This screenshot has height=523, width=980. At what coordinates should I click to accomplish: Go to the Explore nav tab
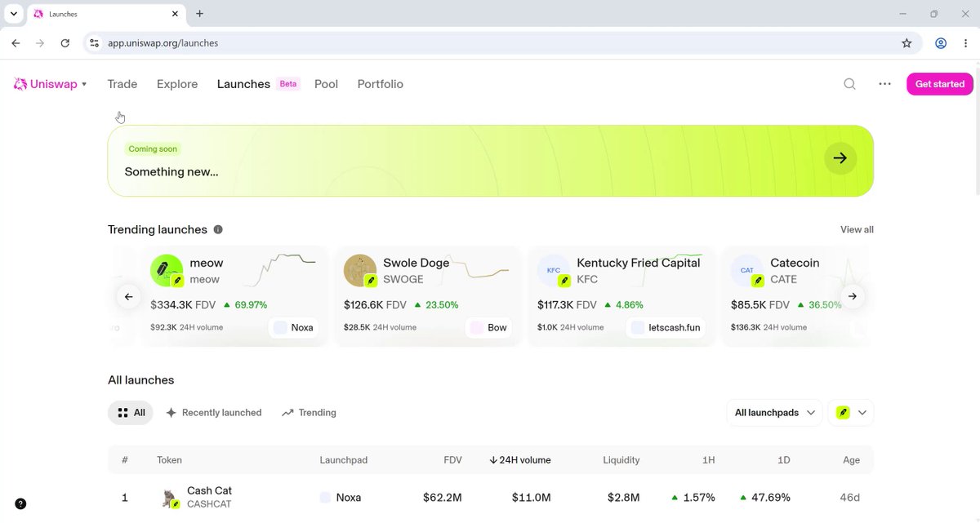point(177,84)
